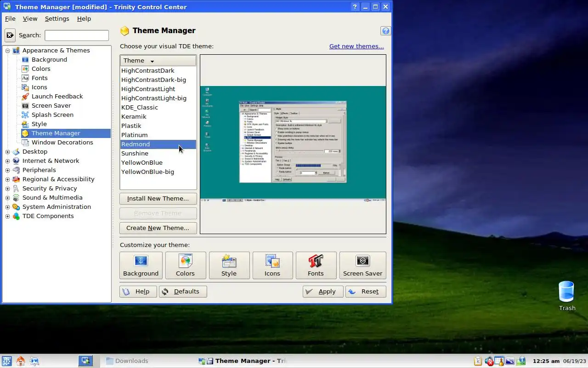The height and width of the screenshot is (368, 588).
Task: Click the Create New Theme button
Action: pyautogui.click(x=158, y=228)
